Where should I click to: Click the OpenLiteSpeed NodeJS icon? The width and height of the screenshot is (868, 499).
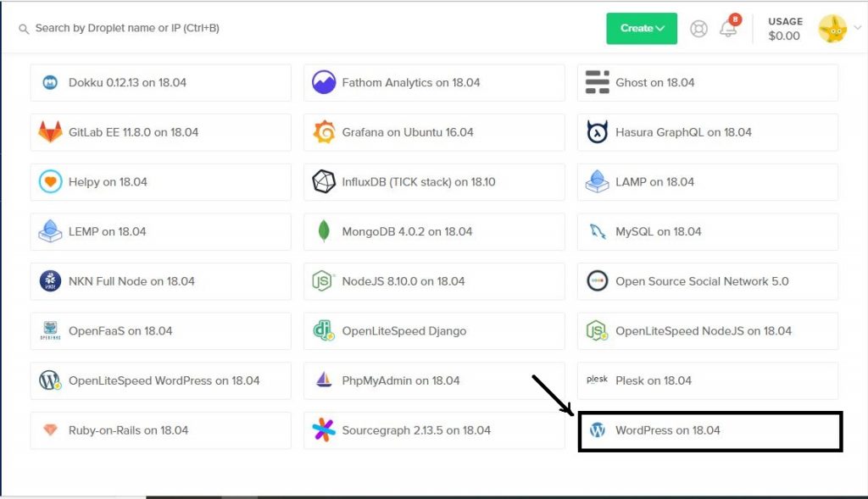(598, 330)
